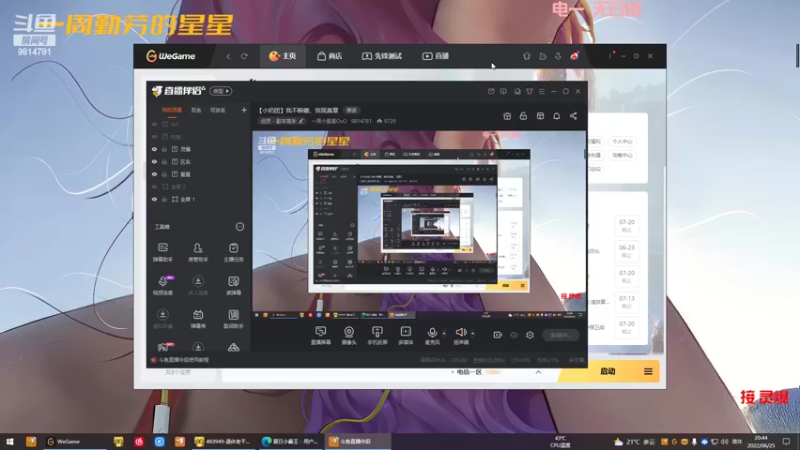The height and width of the screenshot is (450, 800).
Task: Open WeGame 先锋测试 tab
Action: click(382, 56)
